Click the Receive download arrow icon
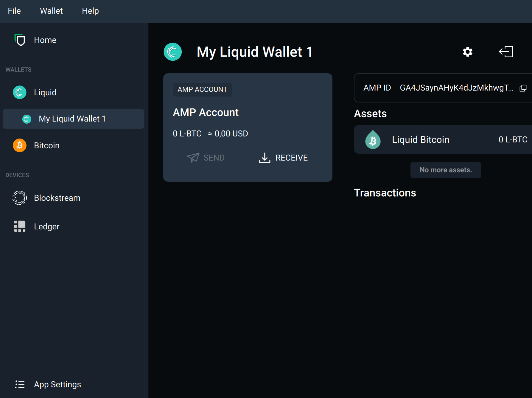532x398 pixels. pos(265,158)
